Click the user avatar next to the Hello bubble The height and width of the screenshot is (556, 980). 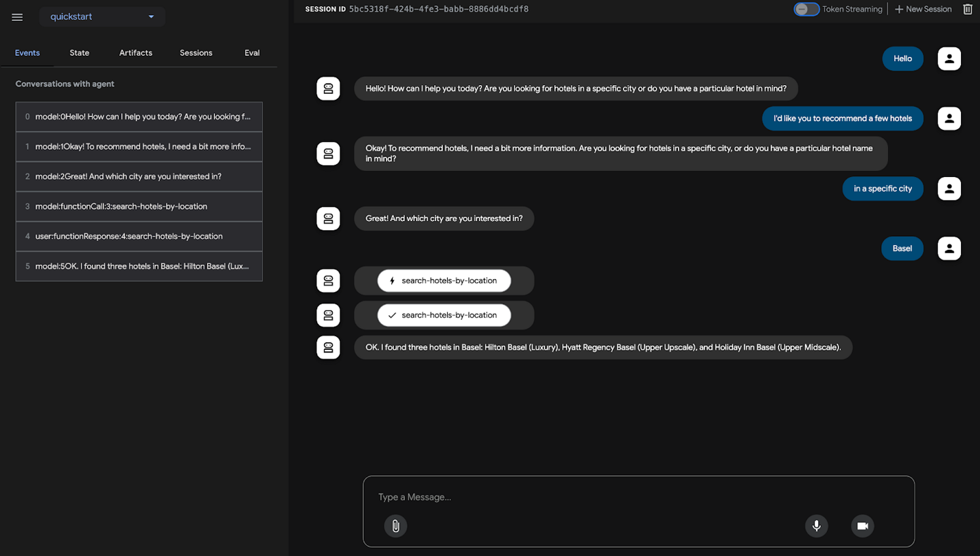point(949,59)
